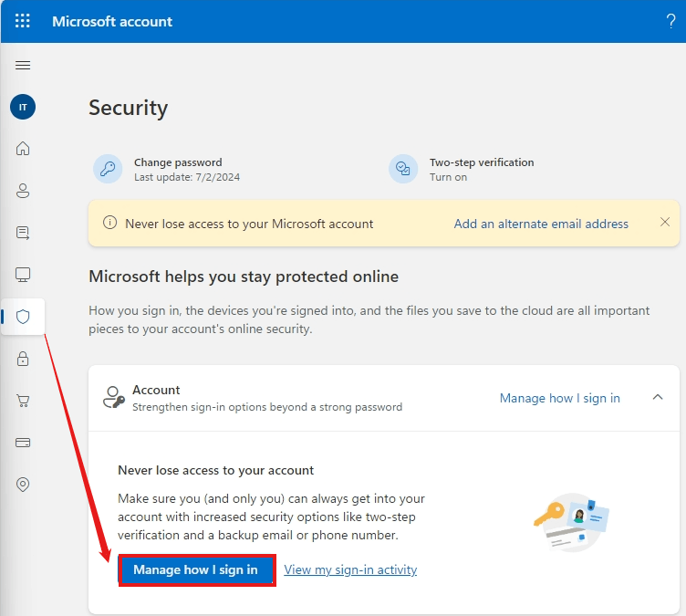The width and height of the screenshot is (686, 616).
Task: Click 'Microsoft helps you stay protected online' heading
Action: (x=244, y=277)
